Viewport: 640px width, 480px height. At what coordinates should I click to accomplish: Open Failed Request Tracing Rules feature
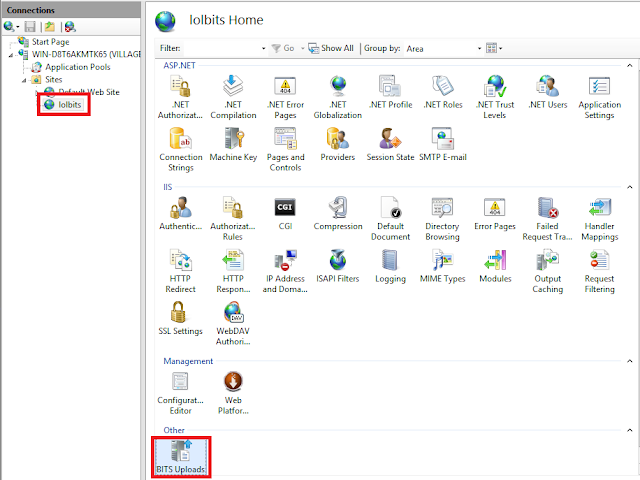[547, 219]
